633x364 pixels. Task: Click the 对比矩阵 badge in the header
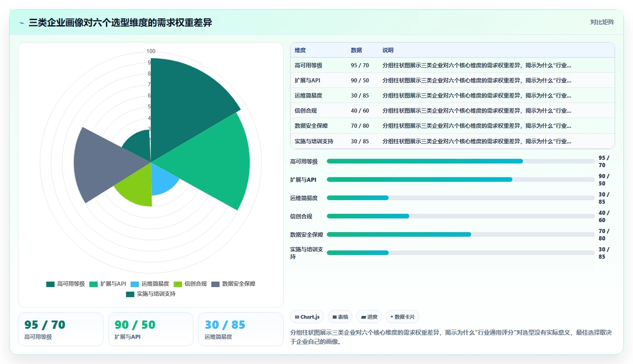[602, 22]
